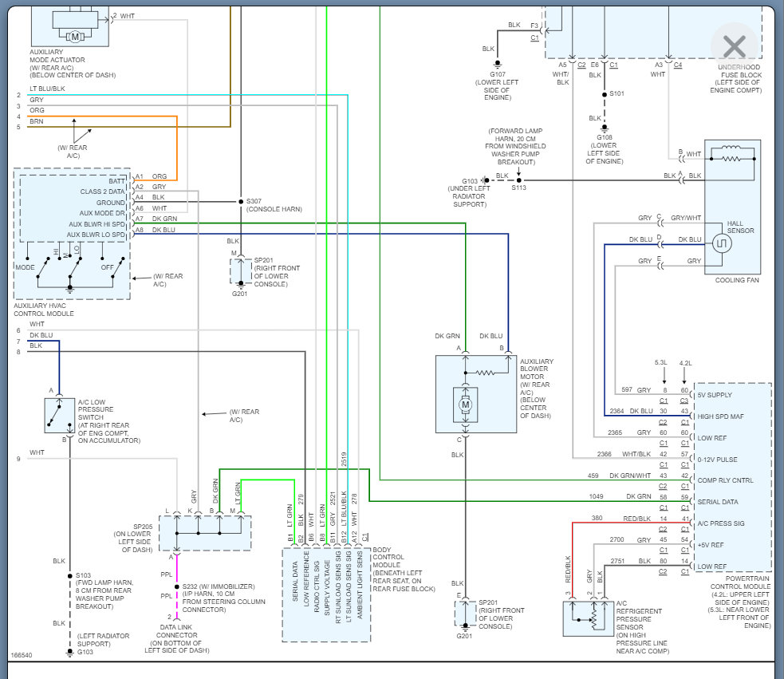Click circuit number "2364"

point(617,411)
